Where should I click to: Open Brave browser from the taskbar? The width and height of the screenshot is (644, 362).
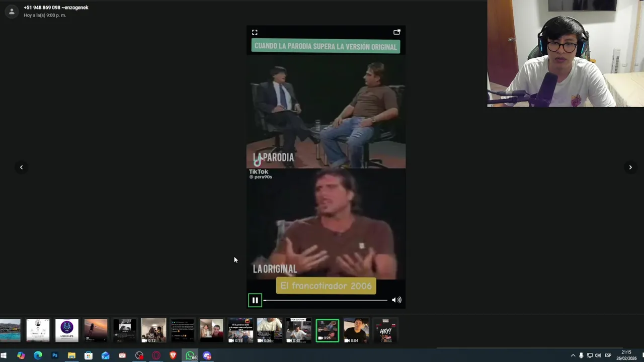coord(173,355)
